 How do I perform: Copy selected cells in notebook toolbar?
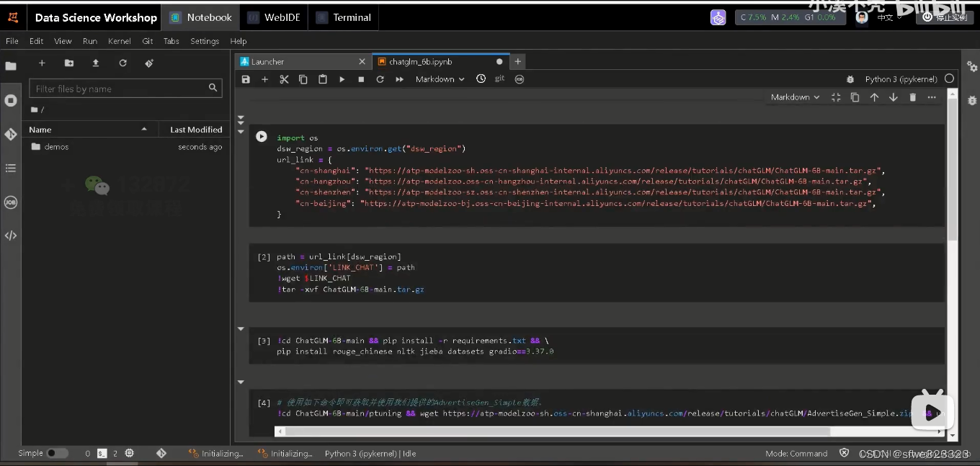tap(303, 79)
